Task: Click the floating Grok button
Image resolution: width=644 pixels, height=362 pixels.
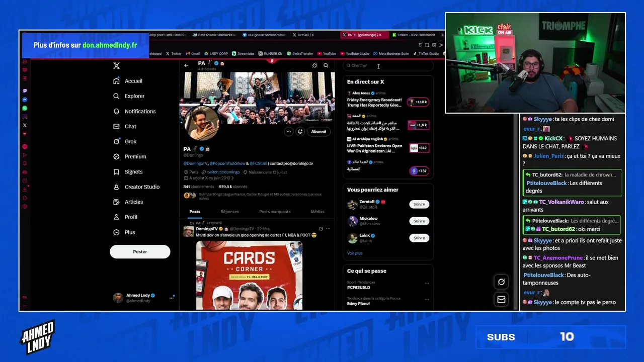Action: pos(501,282)
